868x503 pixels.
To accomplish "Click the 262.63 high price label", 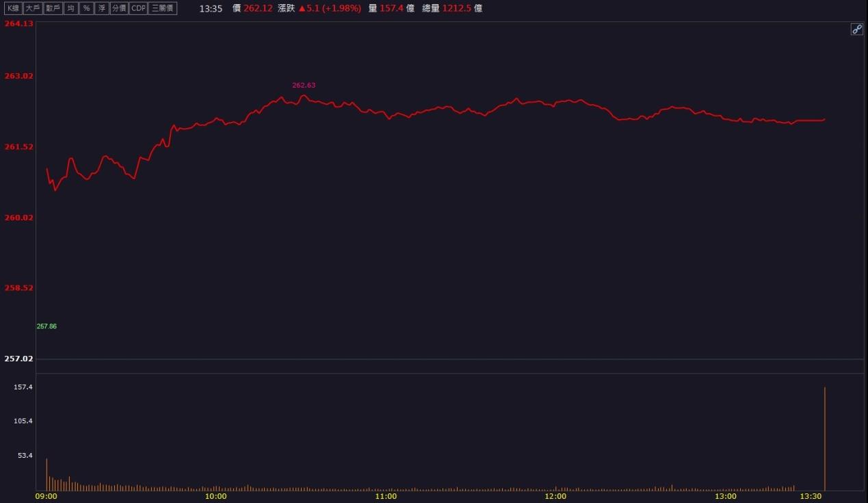I will (304, 86).
